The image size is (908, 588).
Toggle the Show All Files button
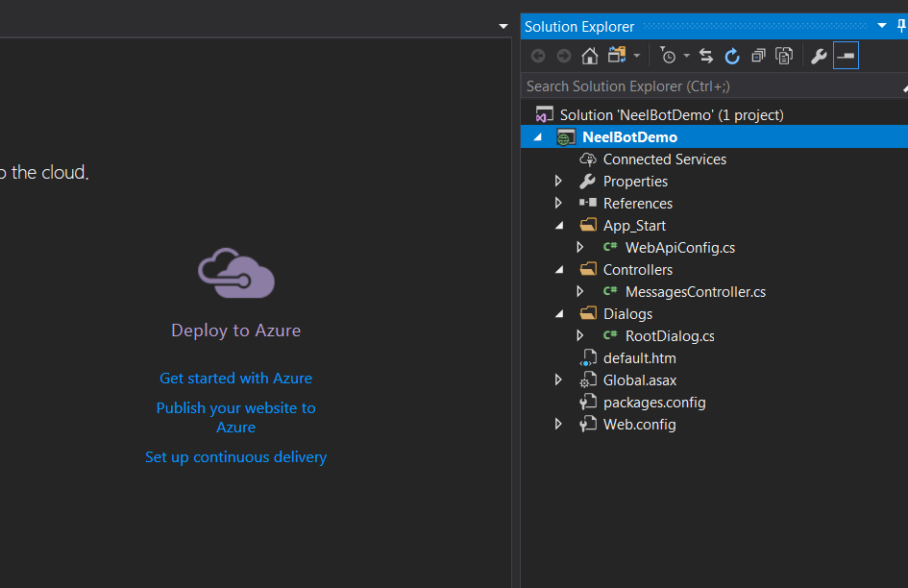tap(784, 56)
